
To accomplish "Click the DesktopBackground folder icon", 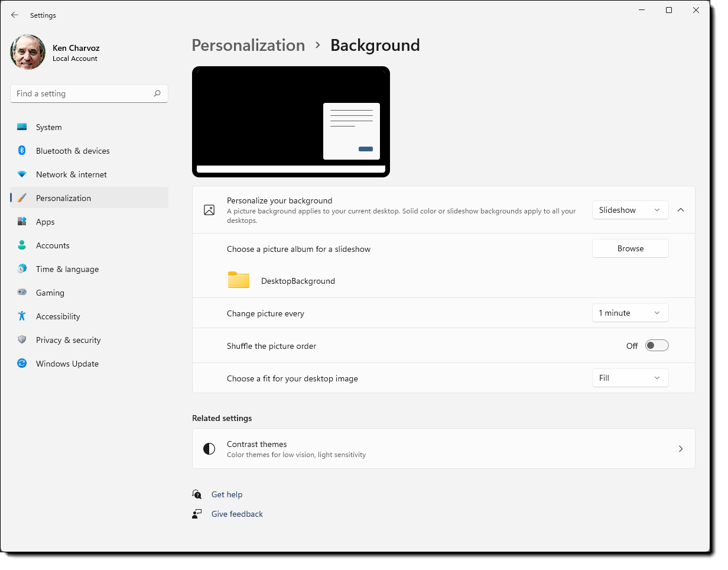I will 239,280.
